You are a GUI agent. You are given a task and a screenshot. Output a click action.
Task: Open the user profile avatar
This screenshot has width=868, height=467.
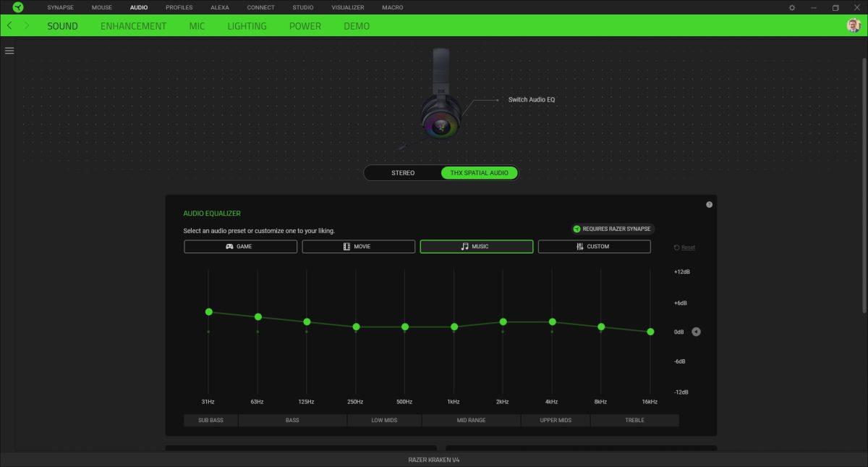coord(854,25)
